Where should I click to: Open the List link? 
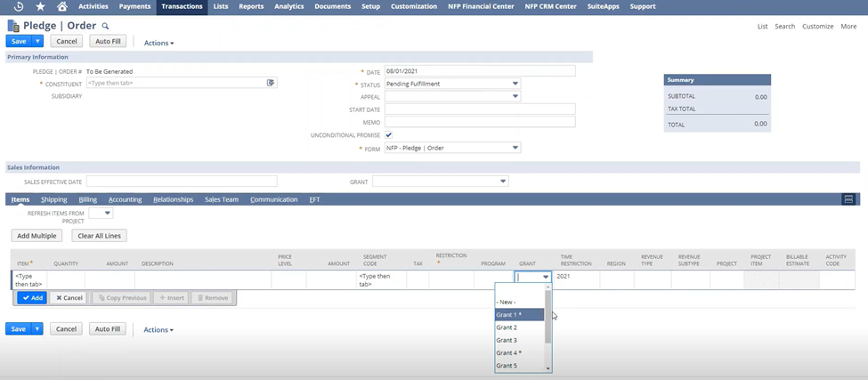pos(762,27)
